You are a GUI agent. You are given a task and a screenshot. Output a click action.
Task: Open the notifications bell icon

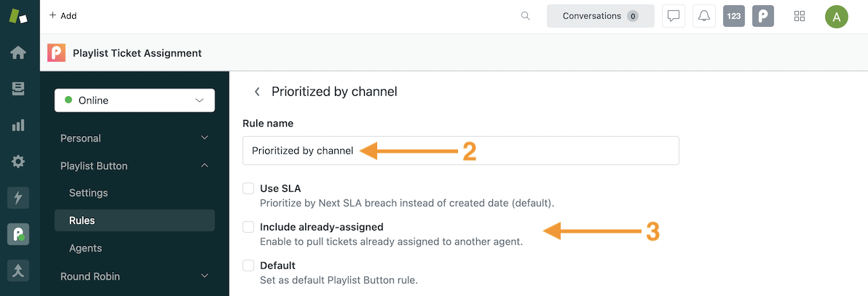click(703, 16)
